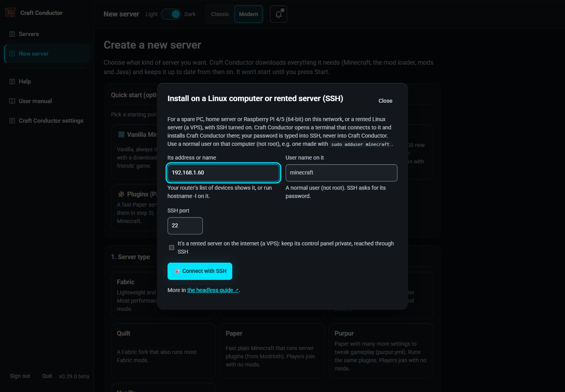Sign out of Craft Conductor

point(20,376)
